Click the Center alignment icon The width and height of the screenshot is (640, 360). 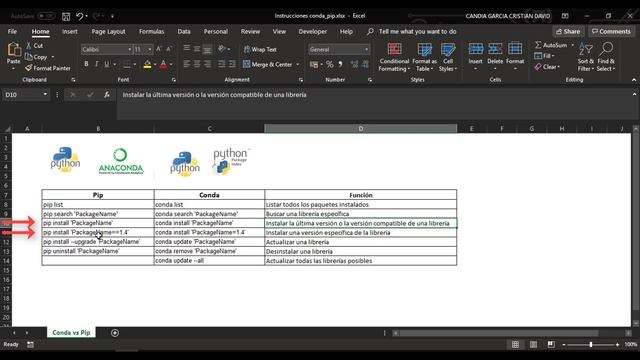click(197, 64)
